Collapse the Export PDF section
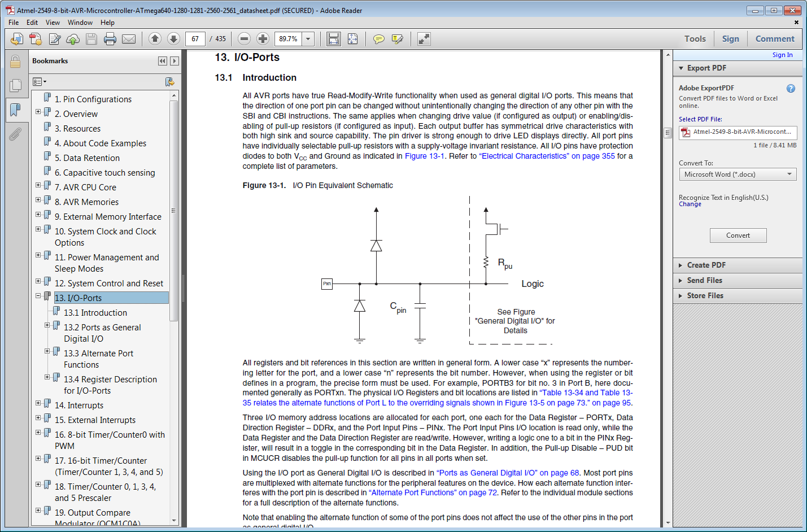 pyautogui.click(x=738, y=68)
